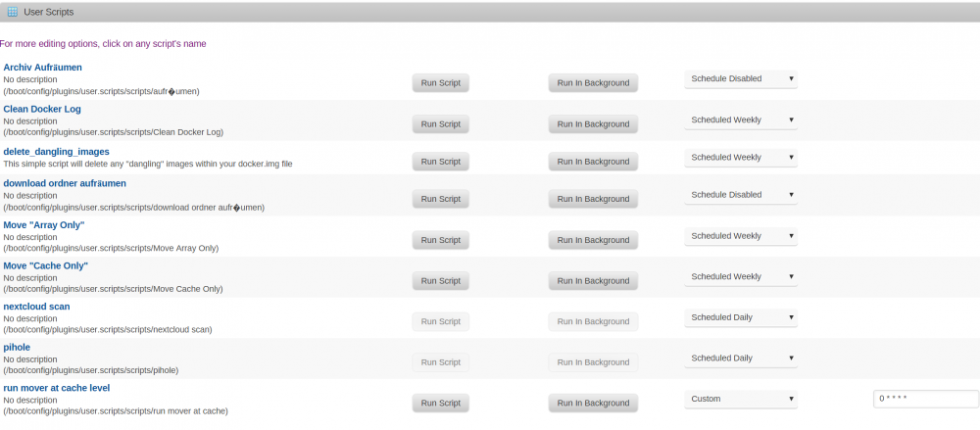The height and width of the screenshot is (430, 980).
Task: Open the pihole script name link
Action: tap(17, 347)
